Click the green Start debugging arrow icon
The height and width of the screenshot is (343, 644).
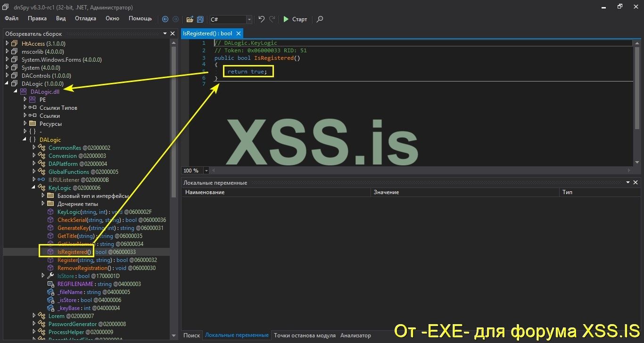tap(286, 19)
